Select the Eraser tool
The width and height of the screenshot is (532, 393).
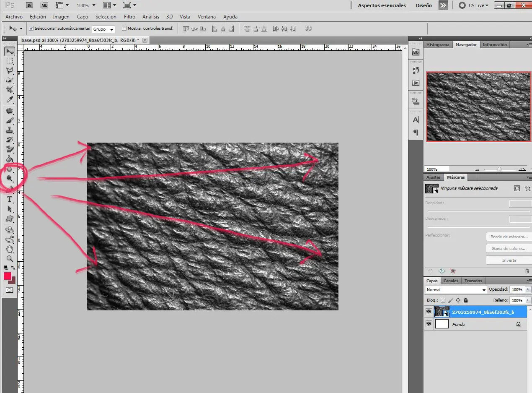point(10,149)
